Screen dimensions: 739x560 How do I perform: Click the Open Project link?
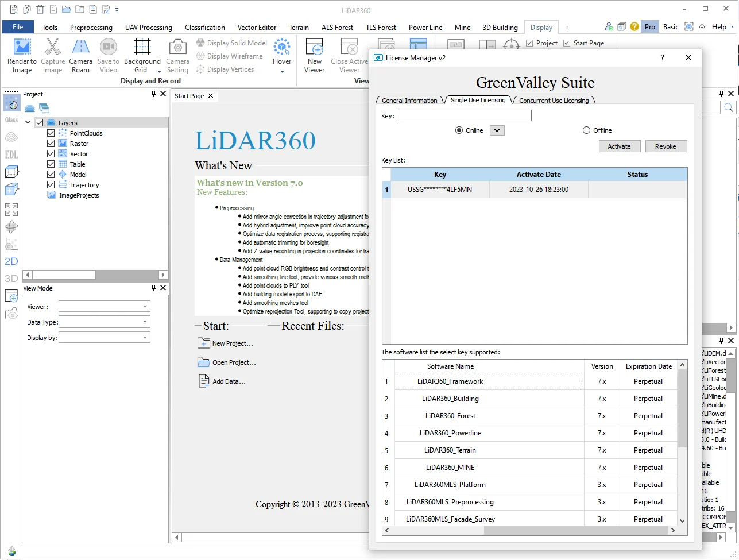click(x=227, y=362)
